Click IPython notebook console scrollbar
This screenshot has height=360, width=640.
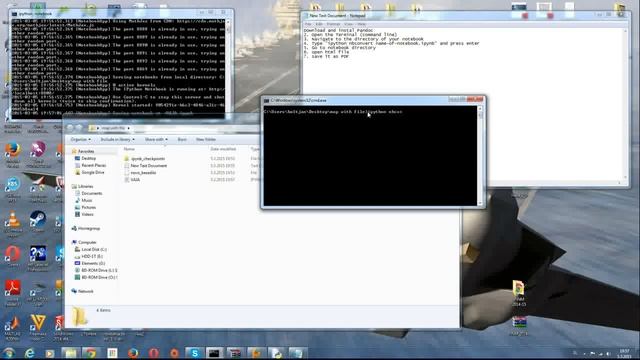pyautogui.click(x=228, y=69)
